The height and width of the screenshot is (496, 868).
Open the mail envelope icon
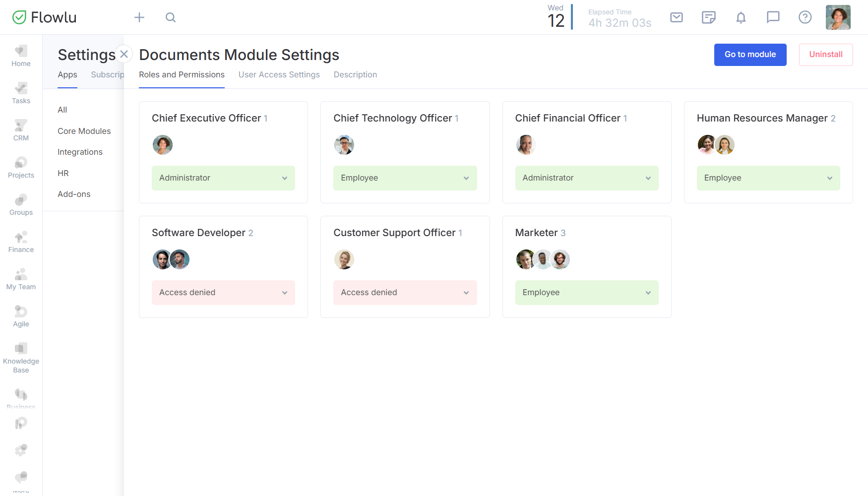coord(677,17)
